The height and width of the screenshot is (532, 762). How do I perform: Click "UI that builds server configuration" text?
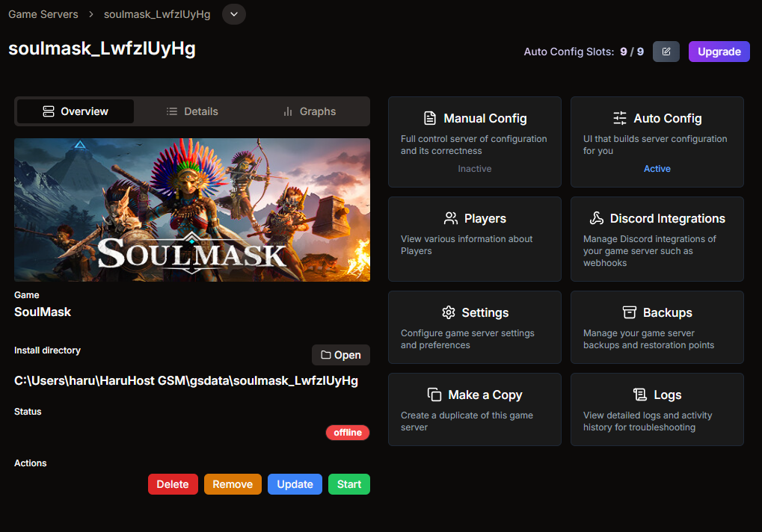click(x=655, y=145)
